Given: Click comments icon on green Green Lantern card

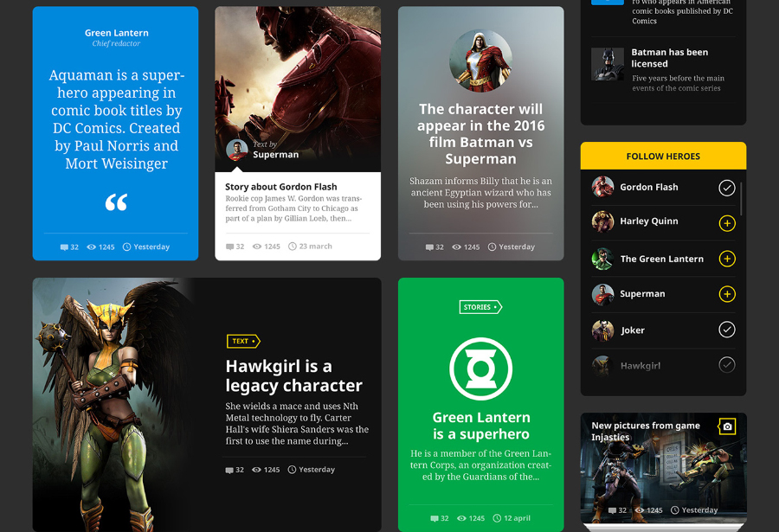Looking at the screenshot, I should pos(435,518).
